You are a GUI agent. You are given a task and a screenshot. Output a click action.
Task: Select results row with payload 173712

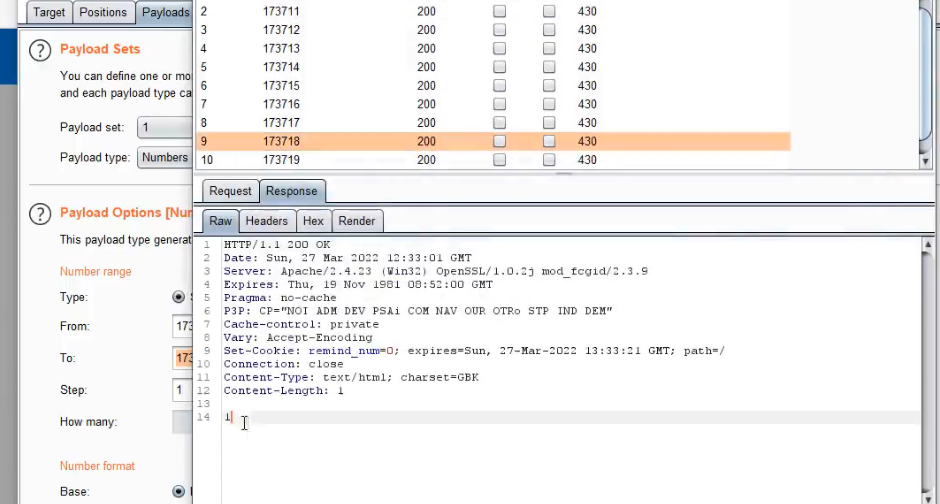tap(493, 30)
